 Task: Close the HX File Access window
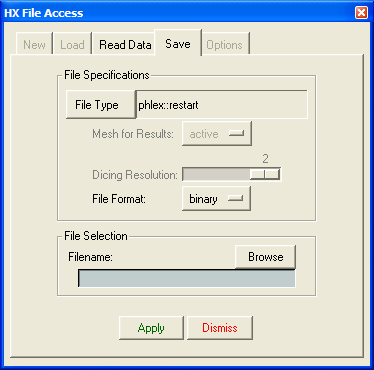point(361,13)
